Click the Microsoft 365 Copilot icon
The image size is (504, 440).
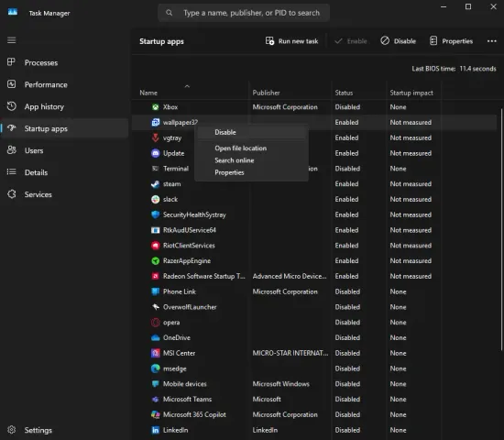pyautogui.click(x=155, y=414)
